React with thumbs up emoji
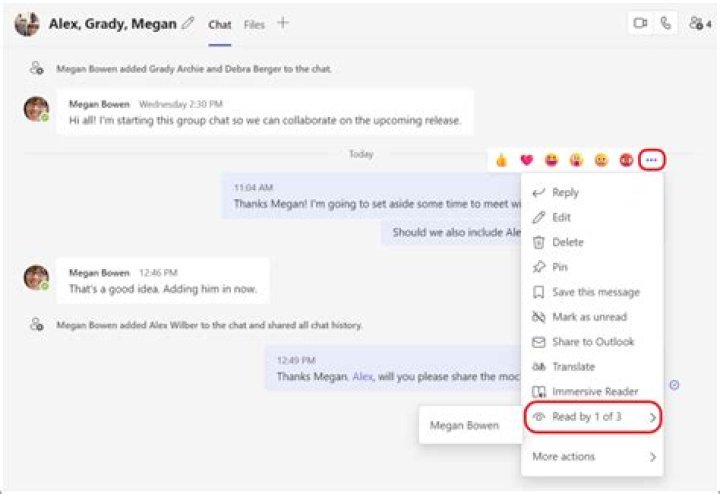This screenshot has height=494, width=720. click(502, 160)
